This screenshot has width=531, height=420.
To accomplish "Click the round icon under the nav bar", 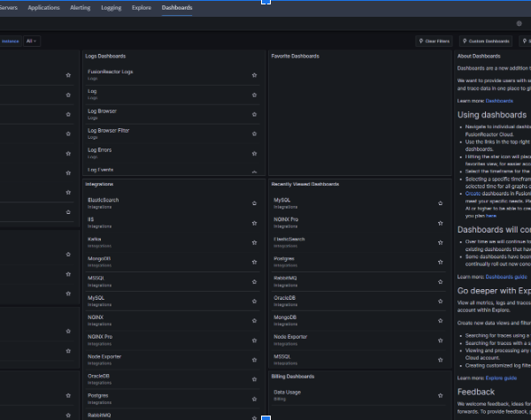I will (519, 23).
